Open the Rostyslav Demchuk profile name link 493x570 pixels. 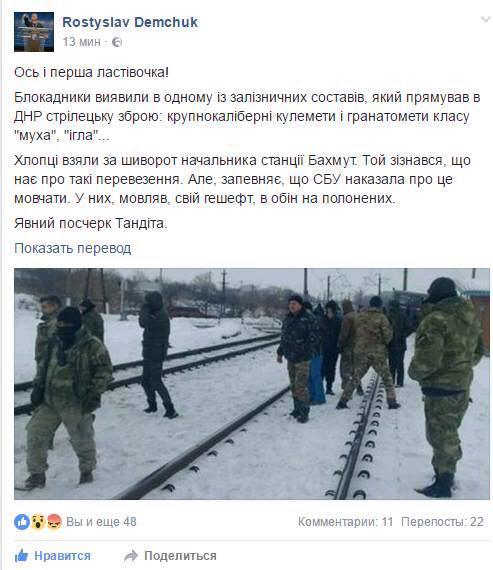[x=130, y=22]
